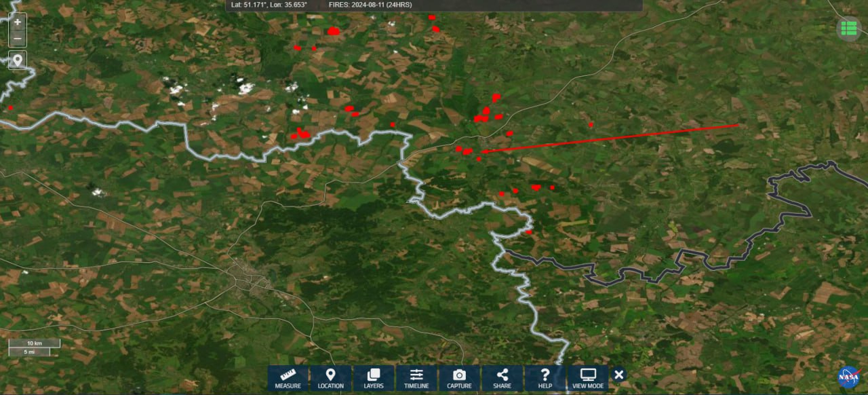Zoom out with the minus button
The image size is (868, 395).
pos(18,39)
